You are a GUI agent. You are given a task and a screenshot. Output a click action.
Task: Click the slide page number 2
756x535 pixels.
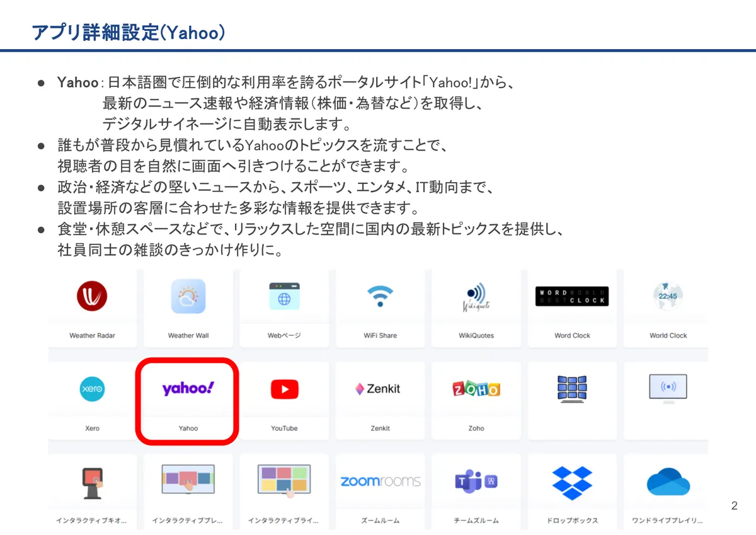pyautogui.click(x=735, y=506)
